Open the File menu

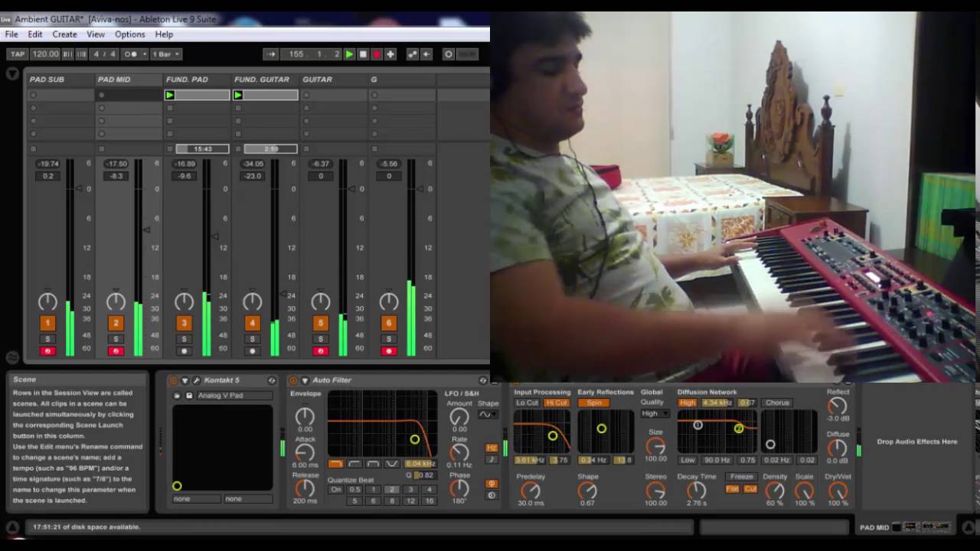pos(11,34)
